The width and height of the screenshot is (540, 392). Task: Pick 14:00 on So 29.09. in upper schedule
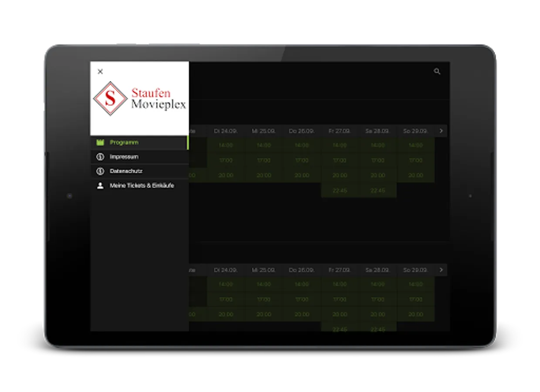[x=415, y=145]
